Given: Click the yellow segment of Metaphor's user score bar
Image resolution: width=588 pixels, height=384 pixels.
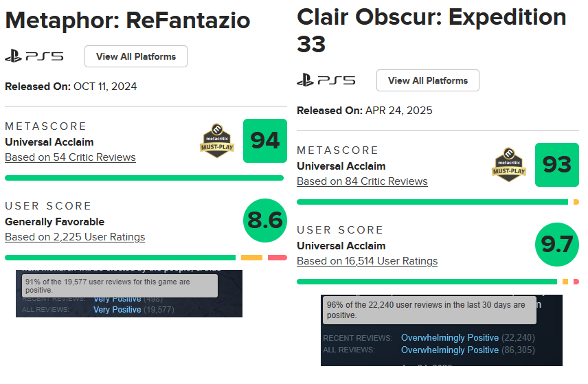Looking at the screenshot, I should 251,258.
